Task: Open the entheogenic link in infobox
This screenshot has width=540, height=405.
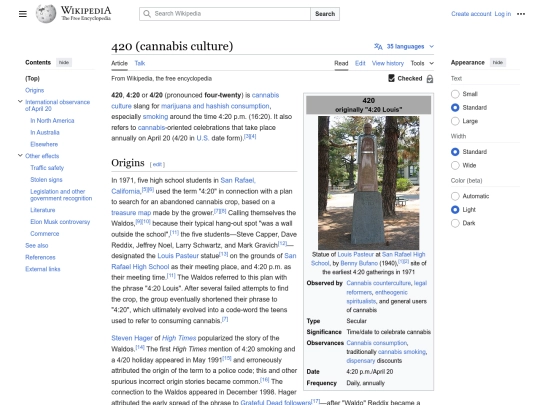Action: pyautogui.click(x=391, y=292)
